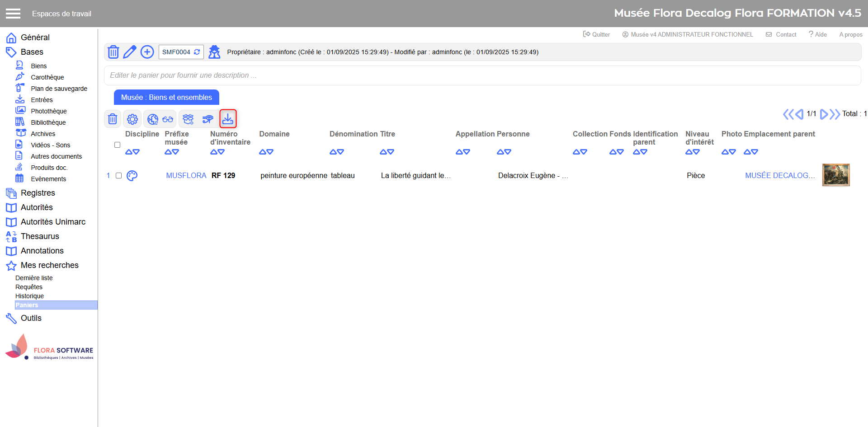Click the pencil edit basket icon

pos(130,52)
